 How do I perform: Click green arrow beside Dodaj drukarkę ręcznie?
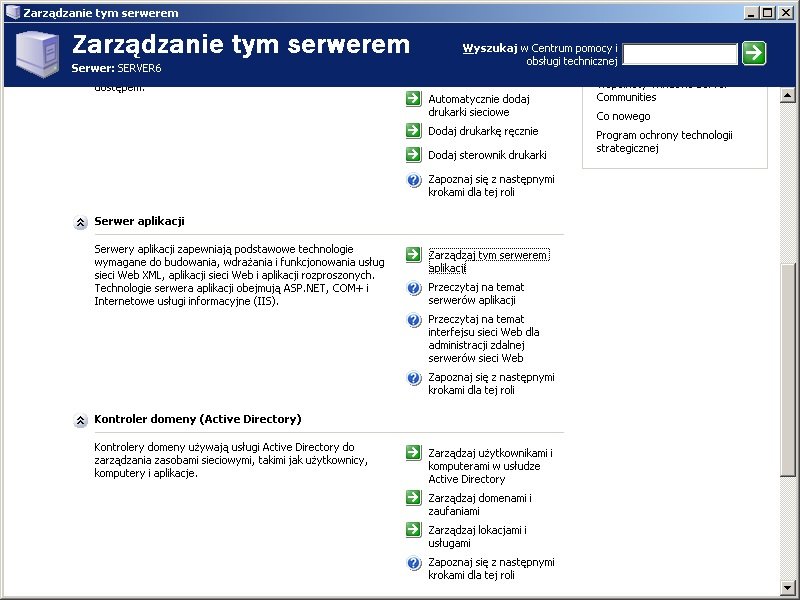click(x=413, y=131)
